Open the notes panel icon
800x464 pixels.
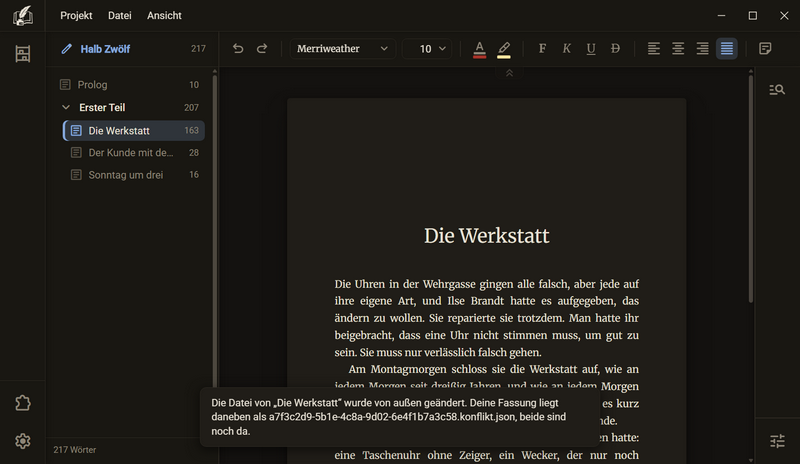point(765,48)
